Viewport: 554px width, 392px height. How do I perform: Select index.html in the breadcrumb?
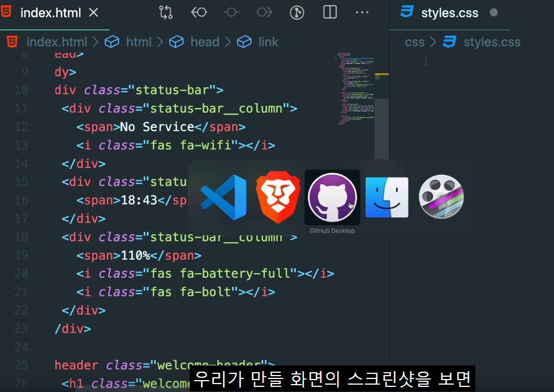point(57,42)
